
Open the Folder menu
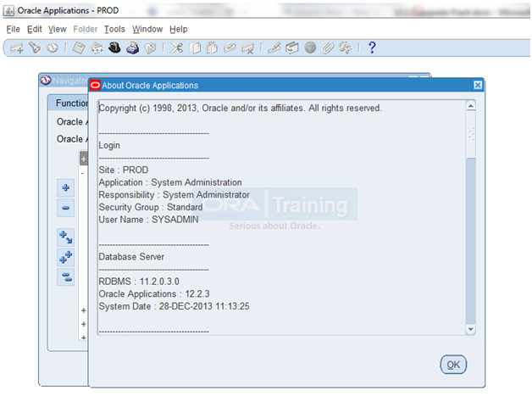(86, 29)
